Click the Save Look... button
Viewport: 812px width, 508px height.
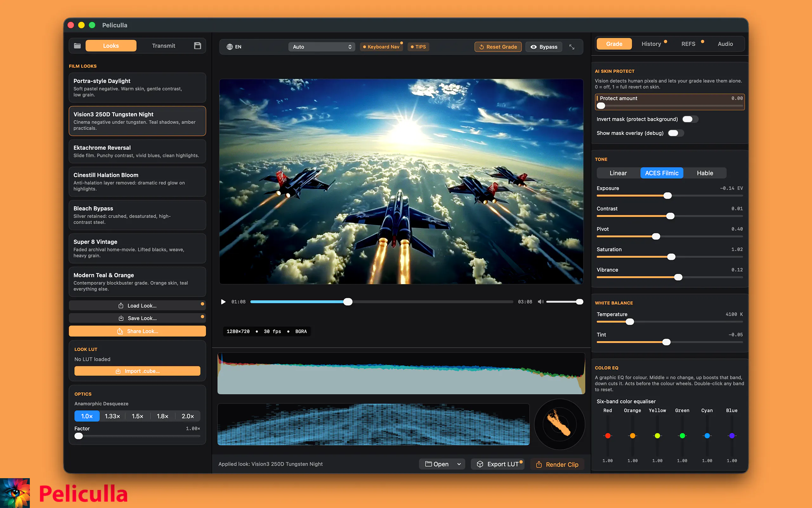pos(137,318)
